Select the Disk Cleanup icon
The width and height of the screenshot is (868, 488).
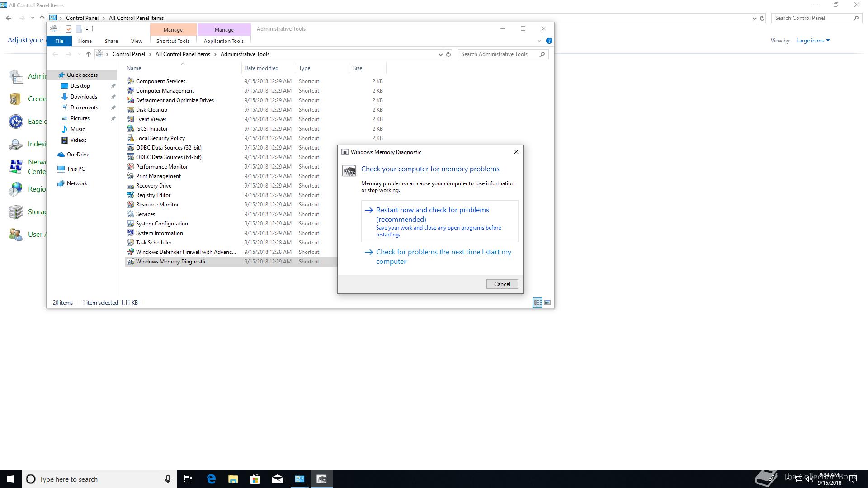(x=131, y=110)
